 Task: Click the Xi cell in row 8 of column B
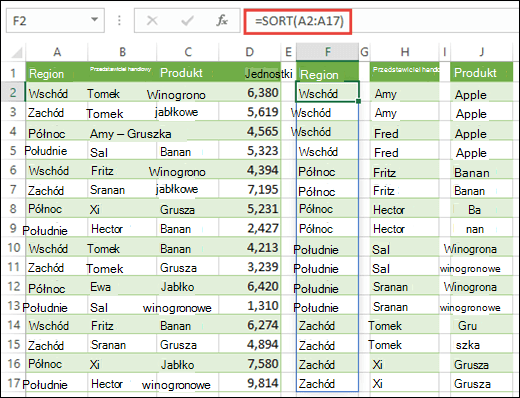[x=122, y=209]
